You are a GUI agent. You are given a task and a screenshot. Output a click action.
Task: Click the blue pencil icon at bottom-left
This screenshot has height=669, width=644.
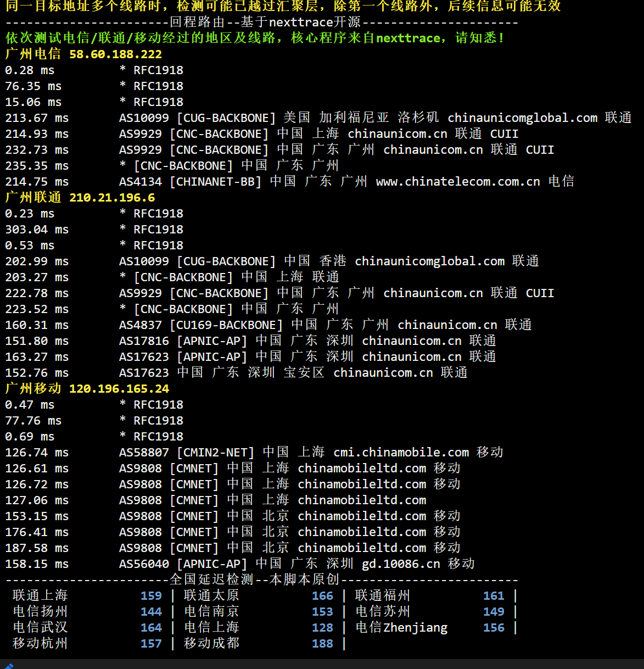[8, 666]
